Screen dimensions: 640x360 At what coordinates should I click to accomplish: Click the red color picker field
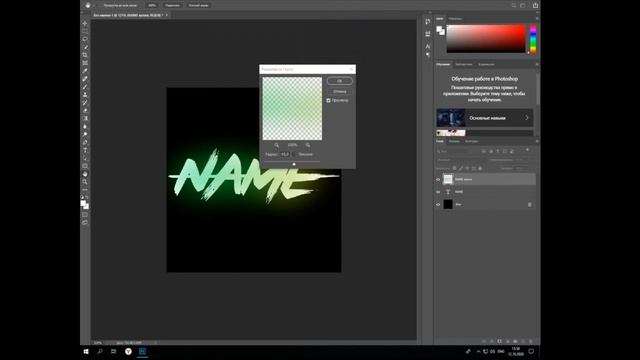[486, 39]
